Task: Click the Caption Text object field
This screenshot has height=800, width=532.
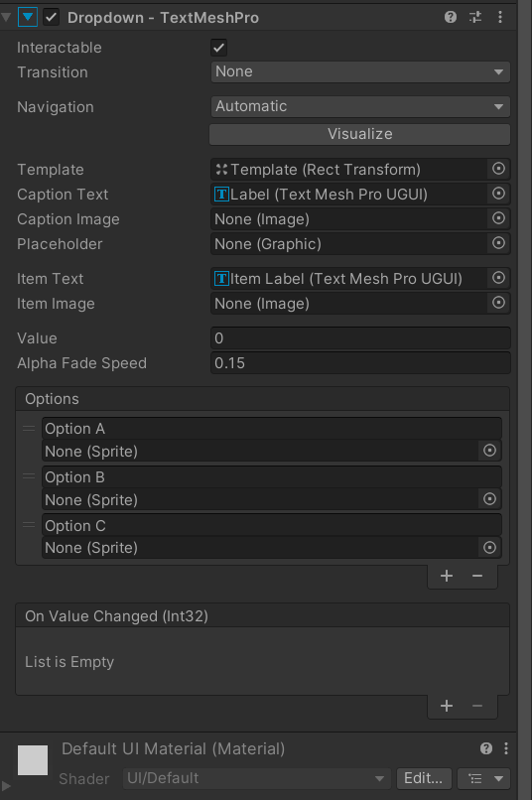Action: click(348, 195)
